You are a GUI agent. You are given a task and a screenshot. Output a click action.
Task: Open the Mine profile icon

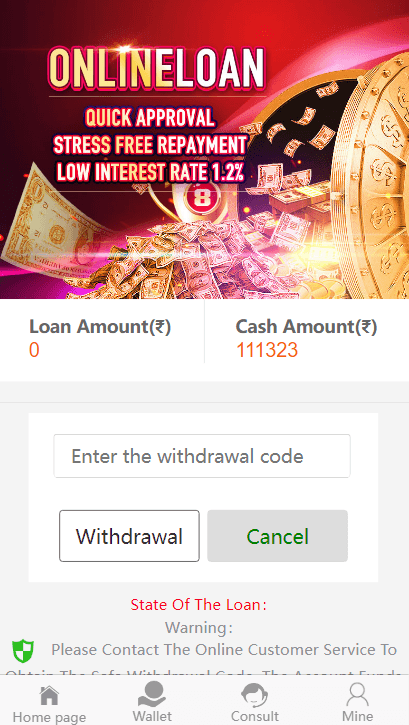[x=357, y=695]
